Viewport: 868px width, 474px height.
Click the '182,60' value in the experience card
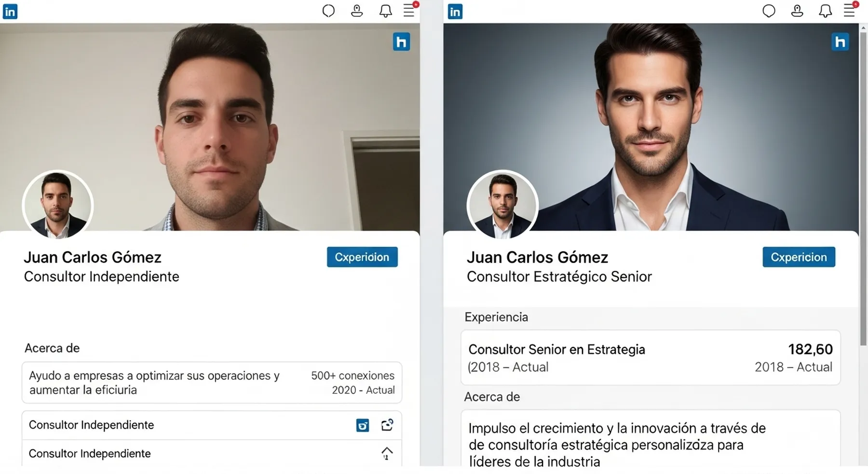(x=810, y=349)
